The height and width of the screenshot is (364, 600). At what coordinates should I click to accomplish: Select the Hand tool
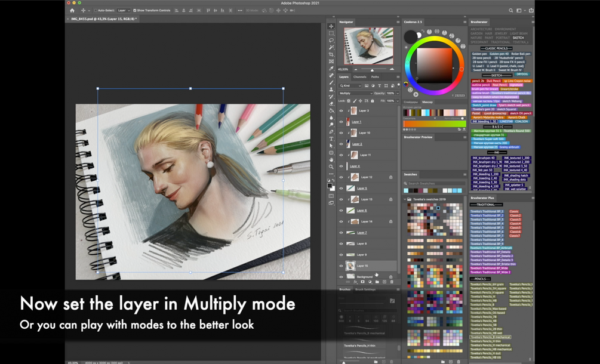tap(331, 160)
